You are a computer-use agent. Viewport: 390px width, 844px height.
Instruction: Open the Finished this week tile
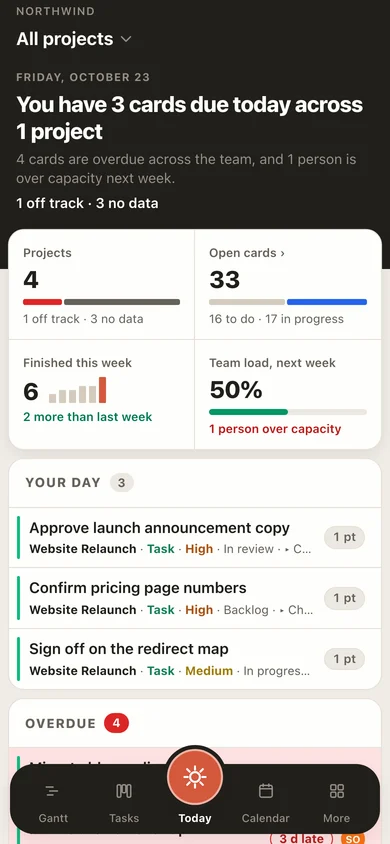pos(102,395)
